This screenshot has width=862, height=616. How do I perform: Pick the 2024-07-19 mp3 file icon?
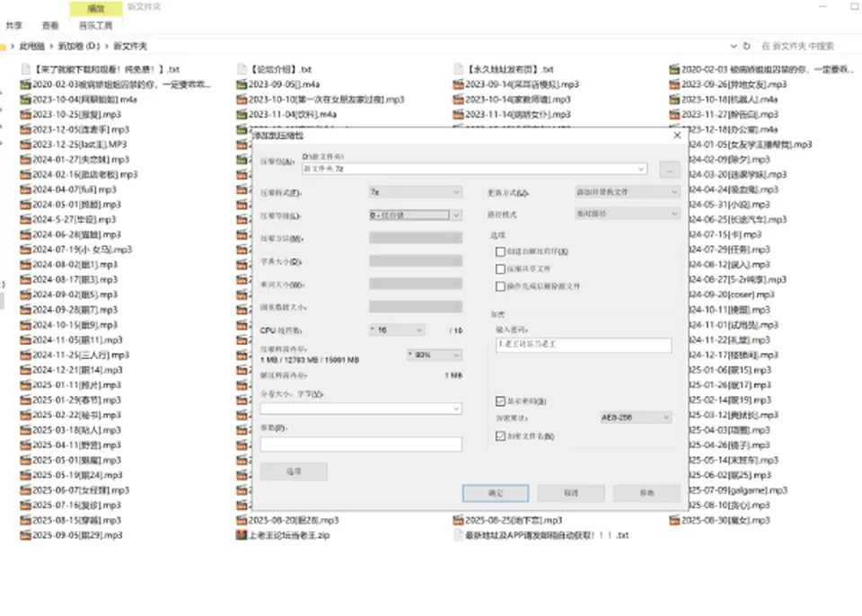coord(25,250)
